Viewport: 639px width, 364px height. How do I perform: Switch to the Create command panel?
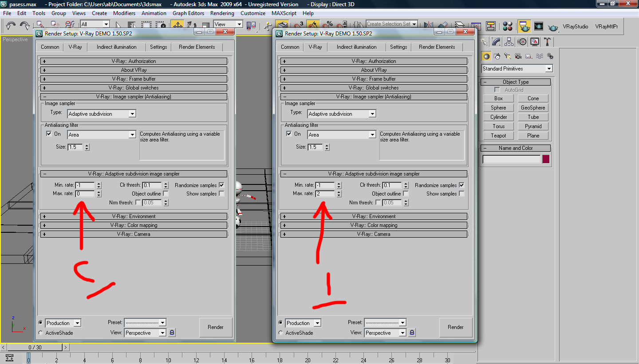click(x=485, y=42)
